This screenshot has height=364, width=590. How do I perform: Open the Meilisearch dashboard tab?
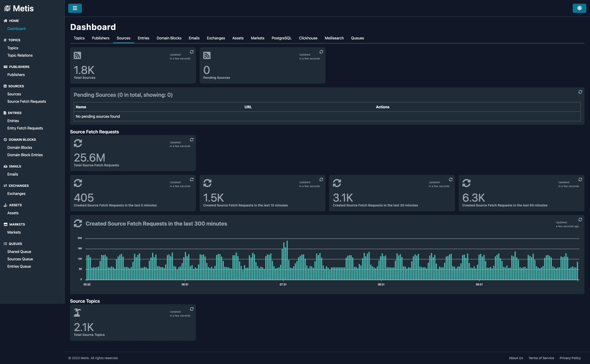coord(334,38)
